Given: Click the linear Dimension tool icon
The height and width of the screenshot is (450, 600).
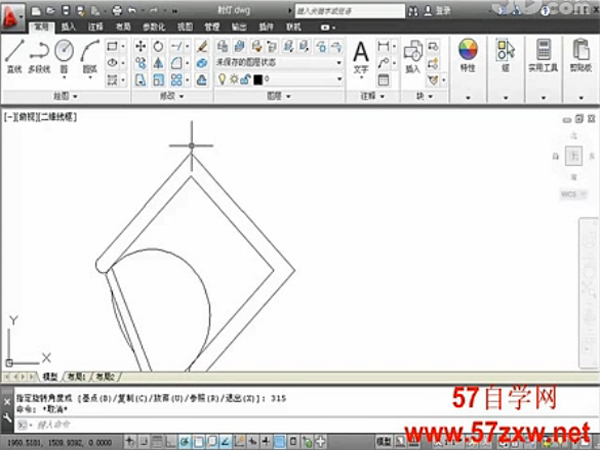Looking at the screenshot, I should coord(383,47).
